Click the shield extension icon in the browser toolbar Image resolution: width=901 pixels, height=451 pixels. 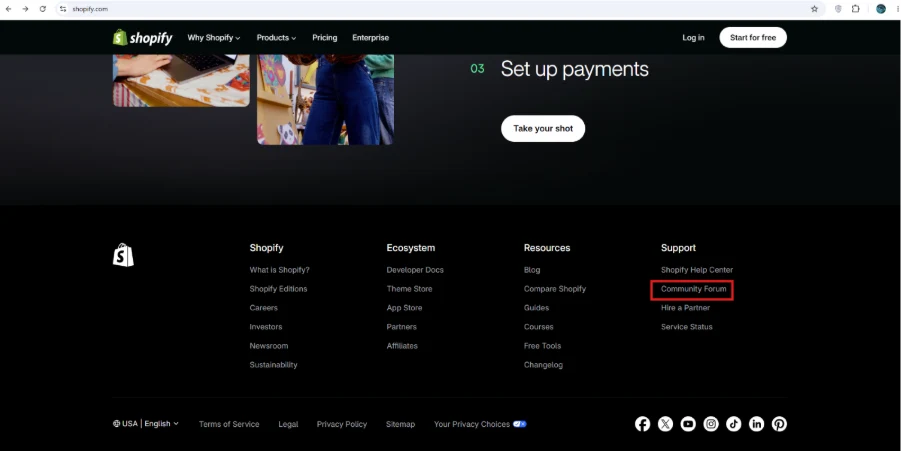coord(838,9)
